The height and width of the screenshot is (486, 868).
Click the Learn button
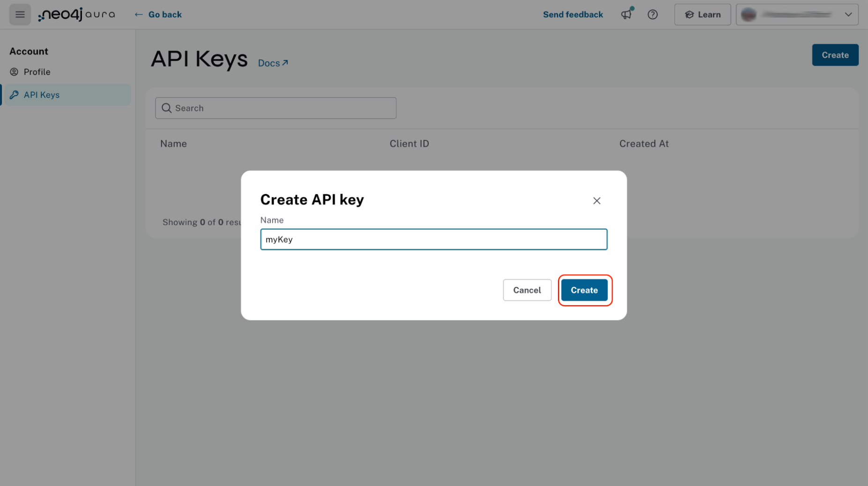[x=703, y=15]
